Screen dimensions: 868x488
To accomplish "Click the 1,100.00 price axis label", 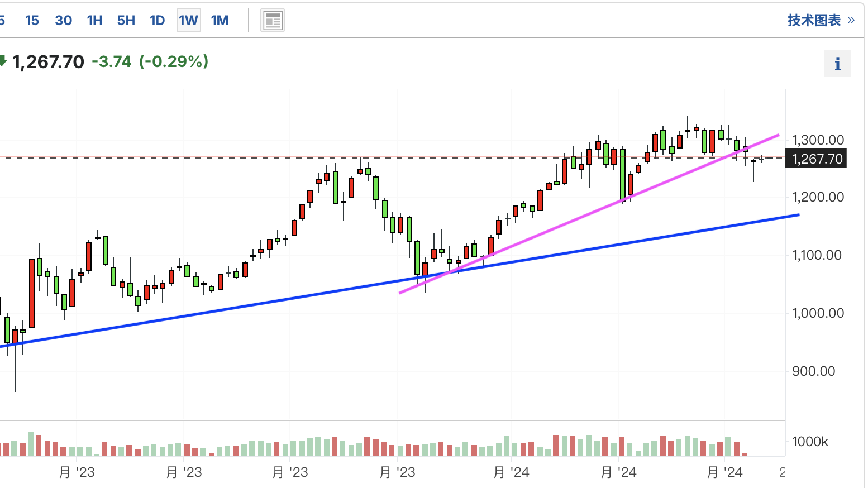I will [x=817, y=255].
